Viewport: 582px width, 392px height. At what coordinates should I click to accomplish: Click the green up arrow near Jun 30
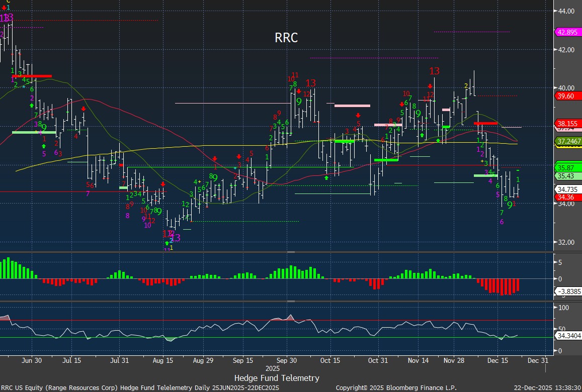pyautogui.click(x=31, y=106)
